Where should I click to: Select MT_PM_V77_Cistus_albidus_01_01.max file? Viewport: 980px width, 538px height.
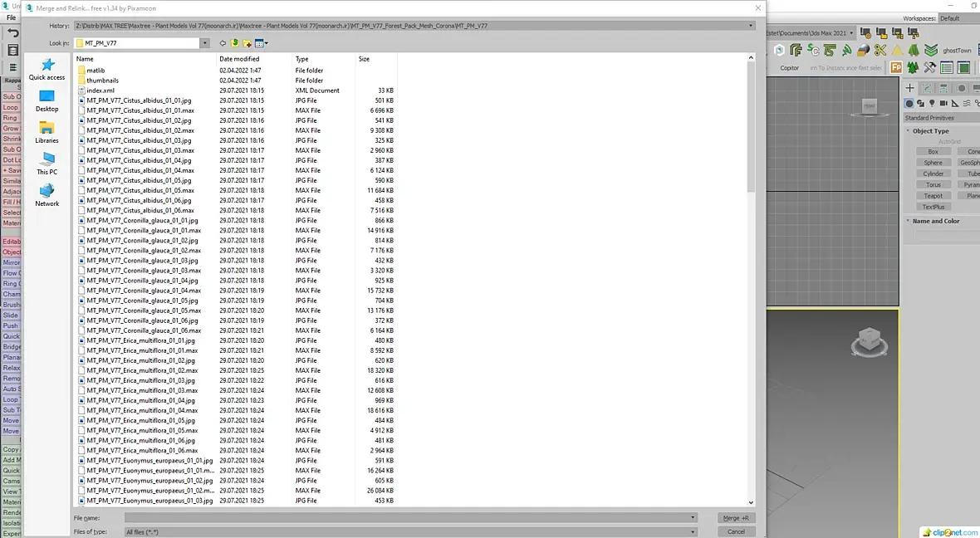click(140, 110)
